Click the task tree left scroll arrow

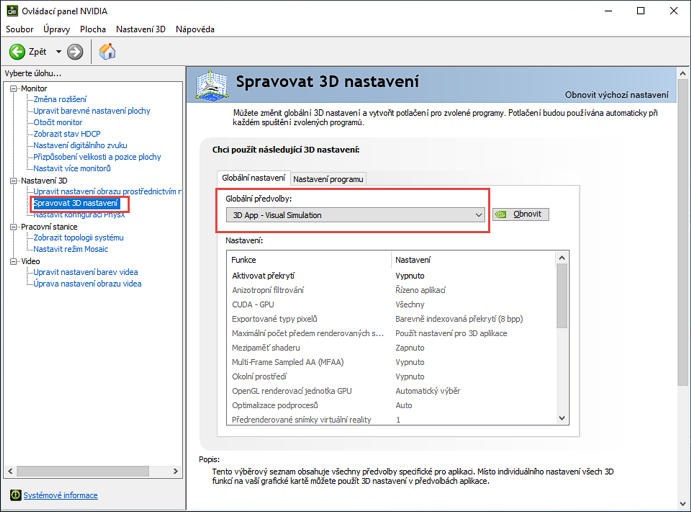pyautogui.click(x=11, y=471)
